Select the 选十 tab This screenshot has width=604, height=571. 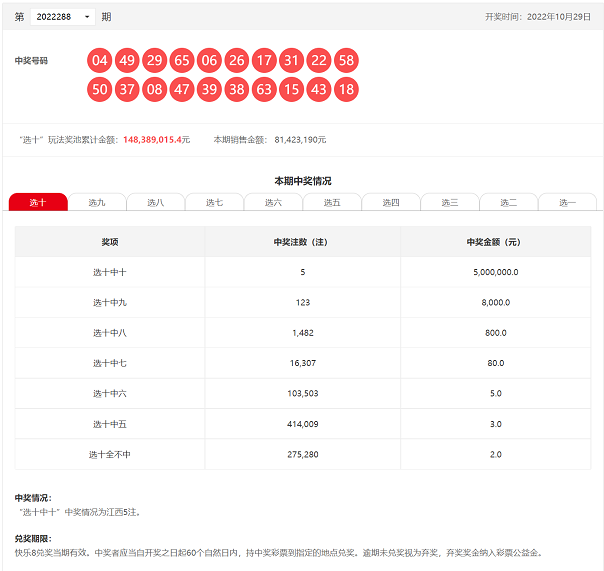[x=38, y=202]
